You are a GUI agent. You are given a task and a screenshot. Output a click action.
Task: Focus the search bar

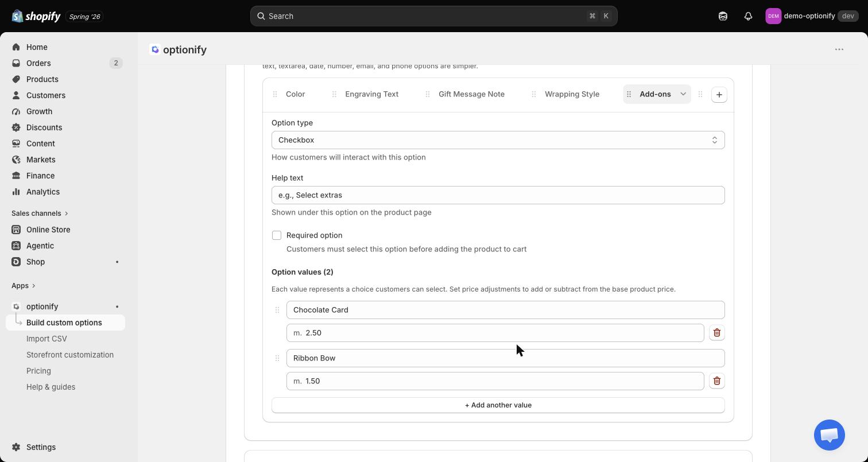[x=433, y=16]
